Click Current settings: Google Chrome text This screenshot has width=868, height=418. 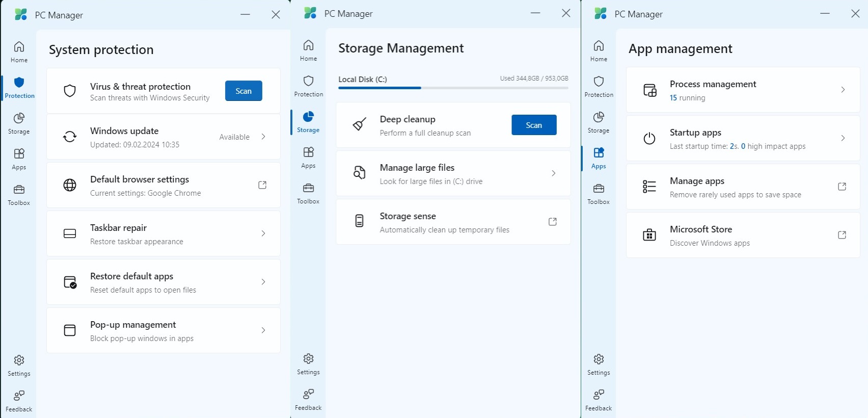[x=146, y=193]
